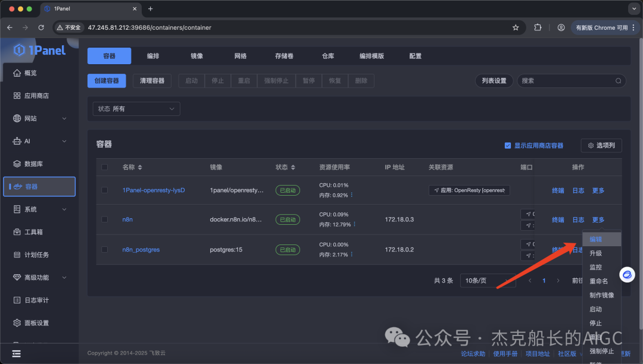Screen dimensions: 643x364
Task: Switch to 存储卷 volumes tab
Action: [x=284, y=56]
